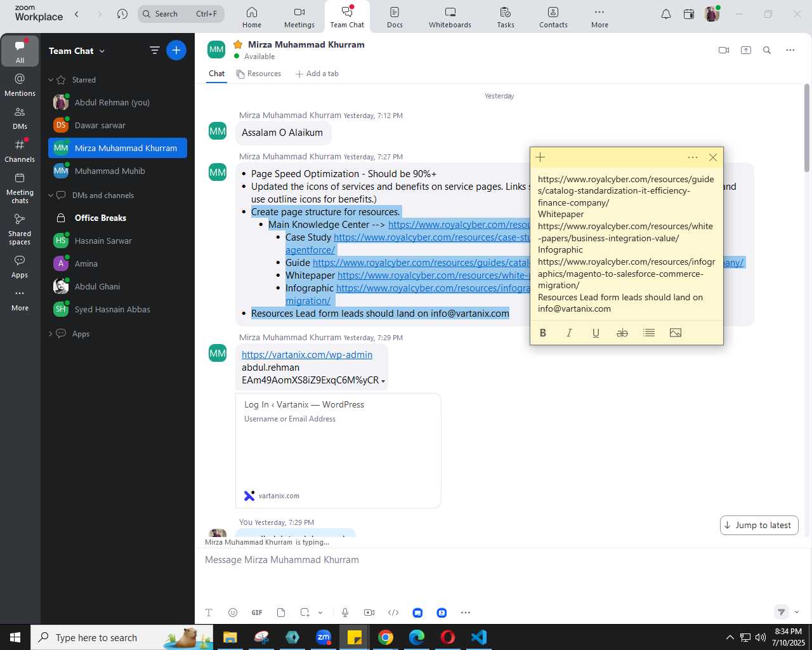Open Channels in left sidebar

pyautogui.click(x=20, y=151)
